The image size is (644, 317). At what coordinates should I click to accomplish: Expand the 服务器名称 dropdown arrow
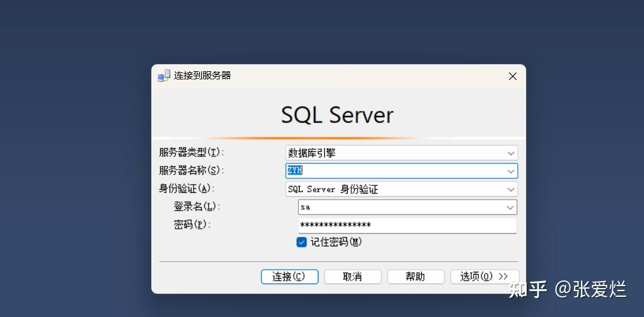(510, 171)
